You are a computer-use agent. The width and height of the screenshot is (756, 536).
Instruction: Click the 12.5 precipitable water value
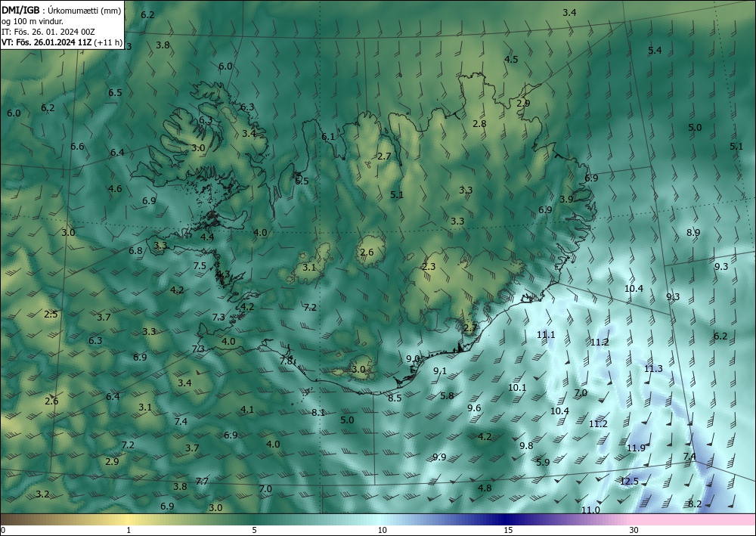pos(629,481)
